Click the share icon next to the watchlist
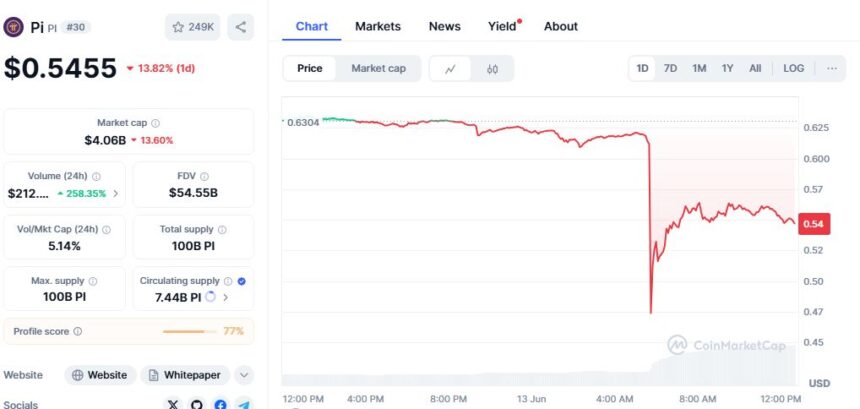 (x=240, y=27)
